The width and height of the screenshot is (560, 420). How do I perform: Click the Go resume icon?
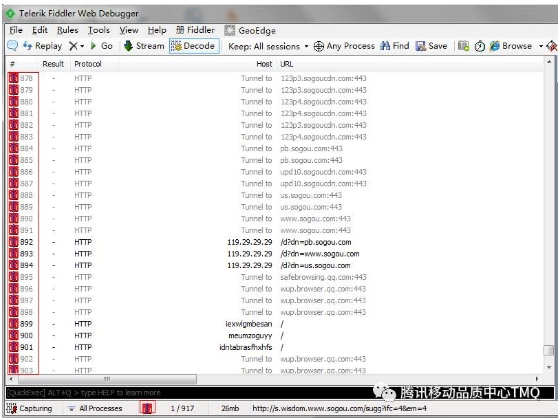(94, 46)
